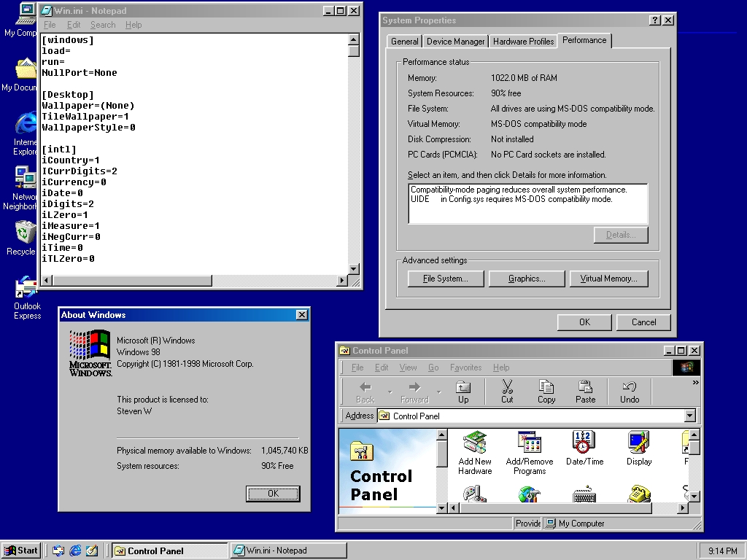747x560 pixels.
Task: Click the Control Panel Address field
Action: coord(531,416)
